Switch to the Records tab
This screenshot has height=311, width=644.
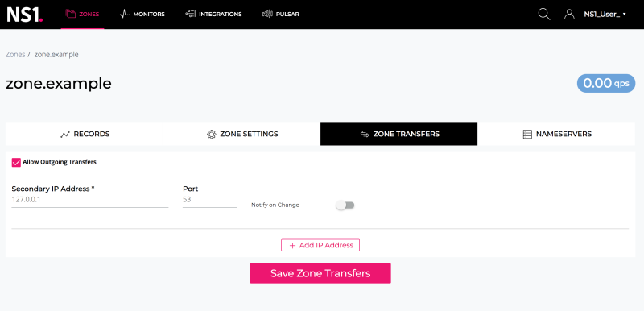click(85, 134)
